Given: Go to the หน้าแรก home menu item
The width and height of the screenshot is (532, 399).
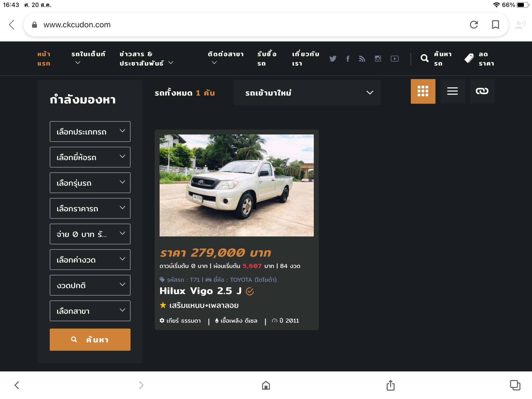Looking at the screenshot, I should point(44,59).
